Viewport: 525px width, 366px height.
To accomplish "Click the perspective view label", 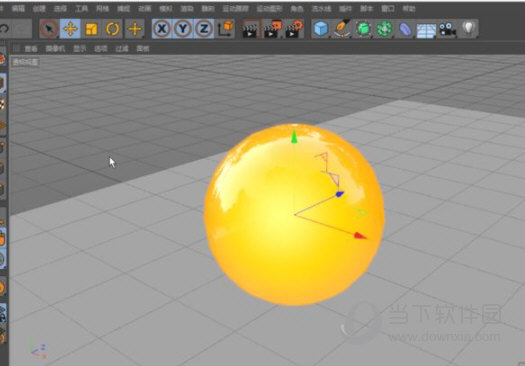I will pos(25,62).
